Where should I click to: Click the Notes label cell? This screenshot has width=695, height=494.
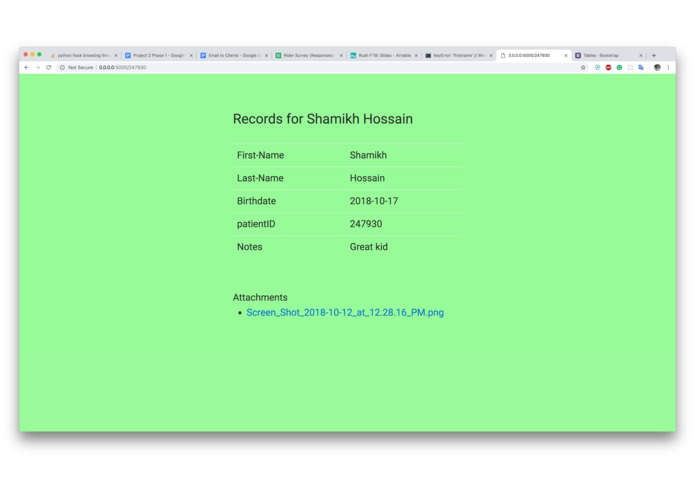(x=250, y=247)
